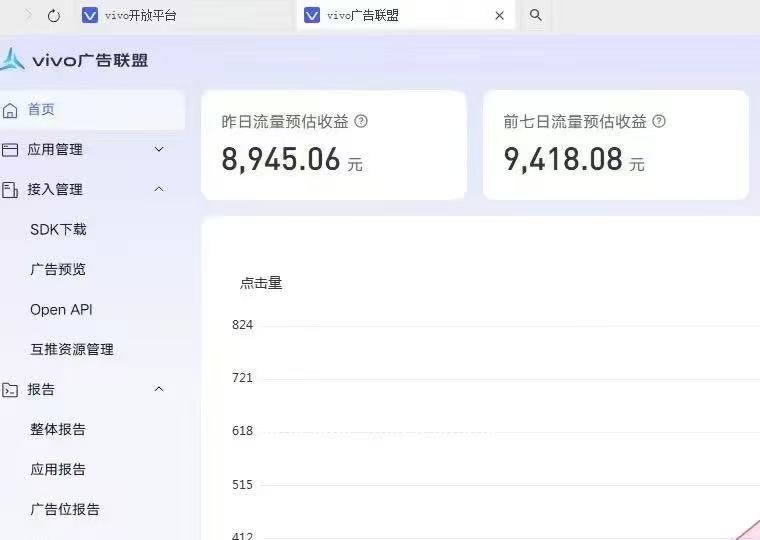Open 互推资源管理 page
Image resolution: width=760 pixels, height=540 pixels.
click(x=72, y=349)
